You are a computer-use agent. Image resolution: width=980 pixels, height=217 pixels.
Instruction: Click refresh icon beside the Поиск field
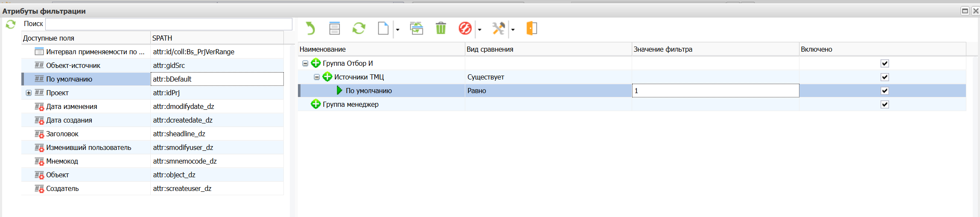coord(11,24)
